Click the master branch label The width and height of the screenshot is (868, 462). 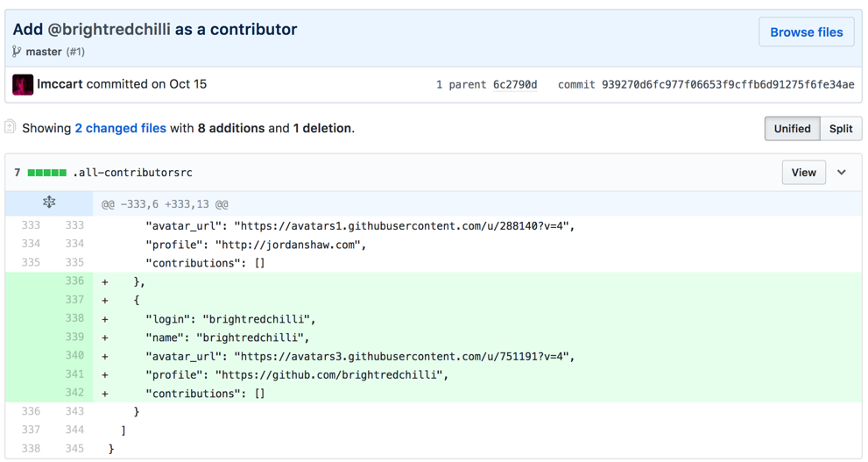pos(44,52)
